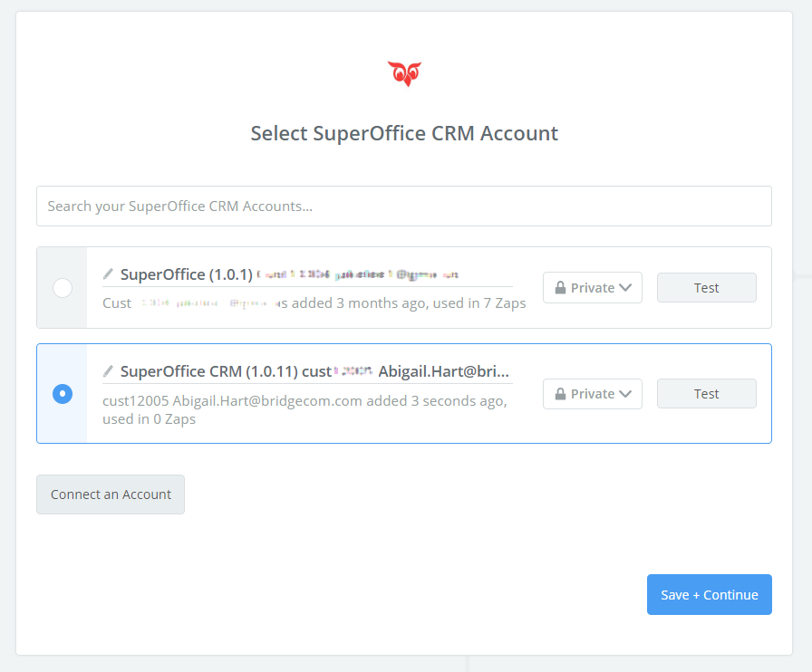The image size is (812, 672).
Task: Click lock icon on SuperOffice (1.0.1) Private button
Action: pos(560,288)
